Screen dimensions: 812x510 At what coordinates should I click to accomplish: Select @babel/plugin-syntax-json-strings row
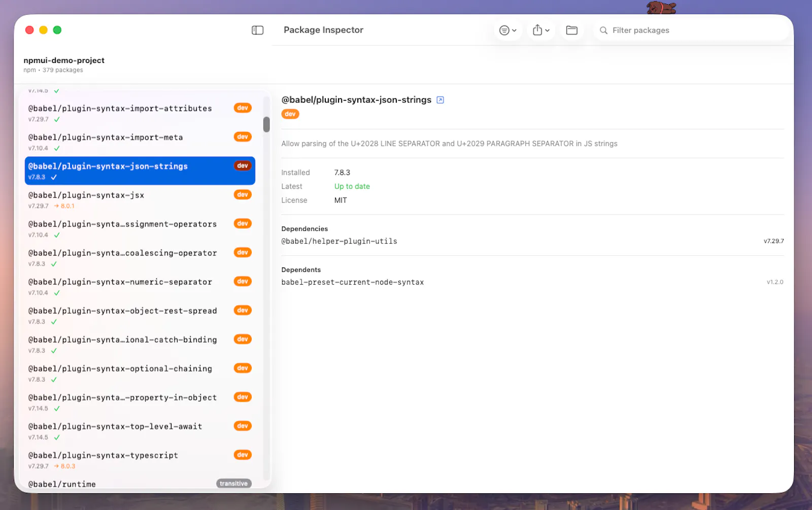140,171
